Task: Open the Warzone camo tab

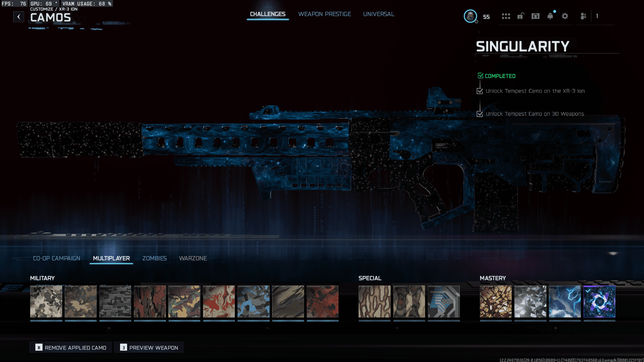Action: tap(193, 258)
